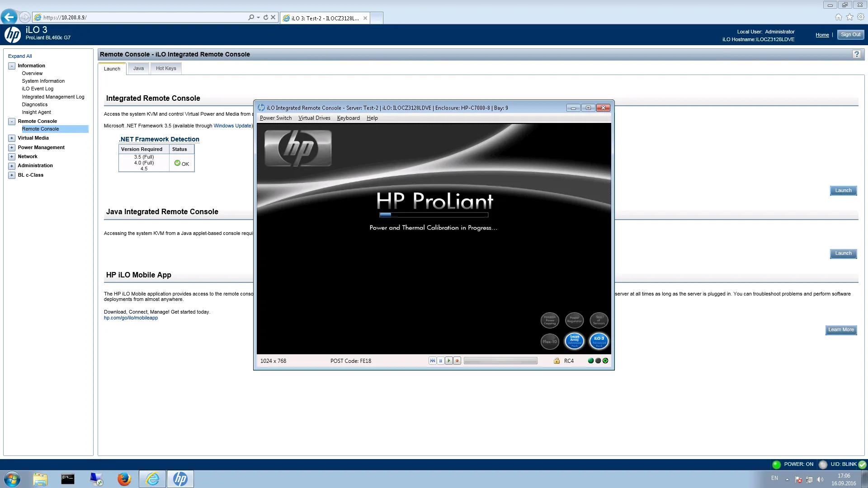
Task: Click the UID: BLINK indicator light
Action: [823, 465]
